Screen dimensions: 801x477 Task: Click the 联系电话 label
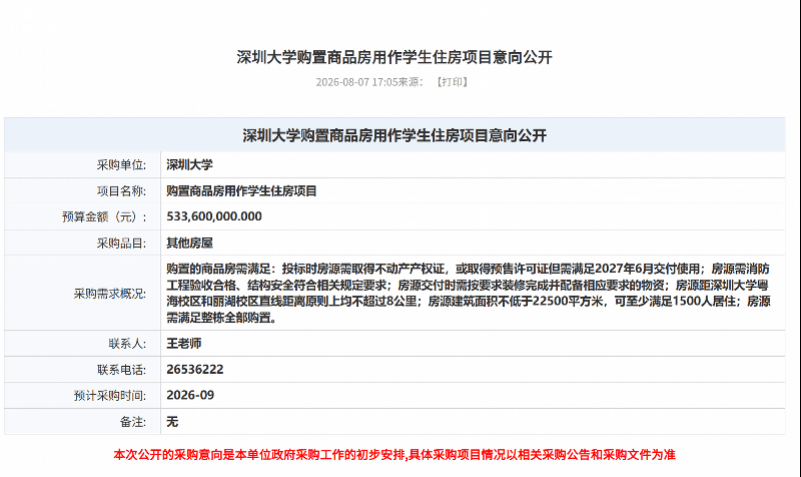click(x=121, y=370)
